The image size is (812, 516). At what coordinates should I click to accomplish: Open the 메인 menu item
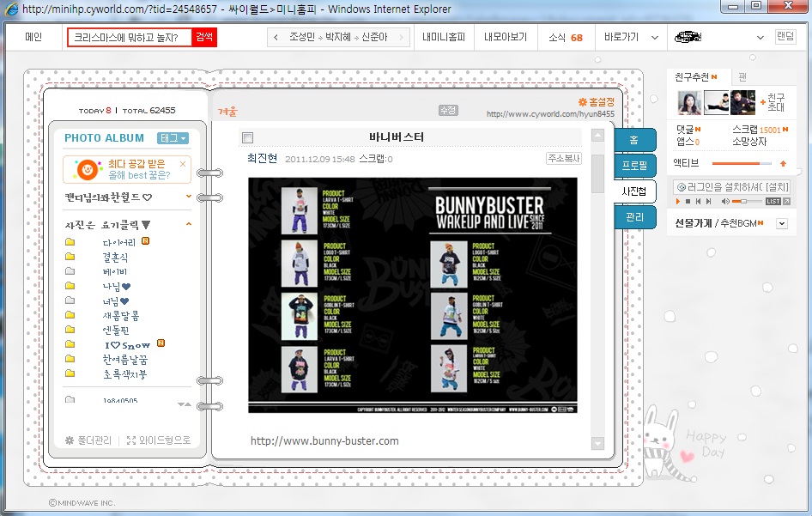pos(33,37)
